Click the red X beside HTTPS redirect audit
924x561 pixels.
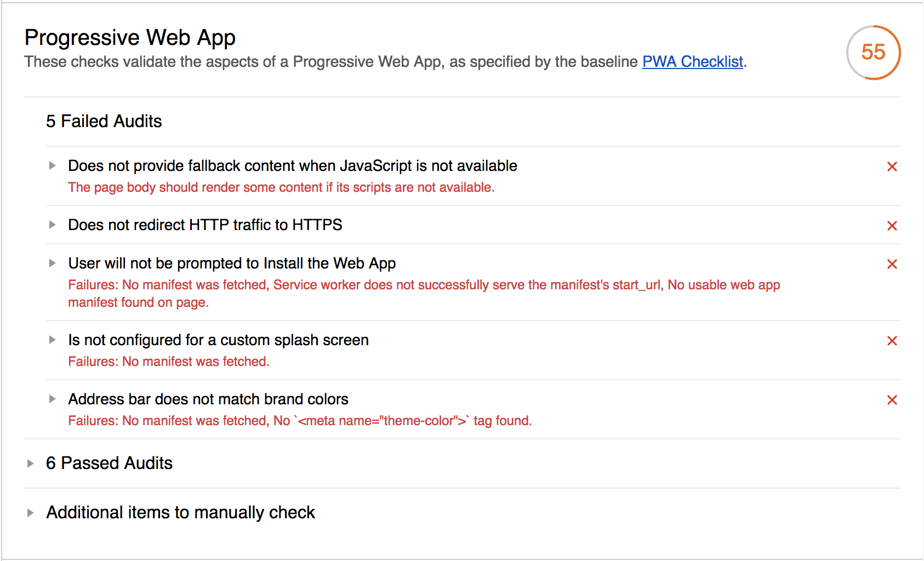pos(892,226)
